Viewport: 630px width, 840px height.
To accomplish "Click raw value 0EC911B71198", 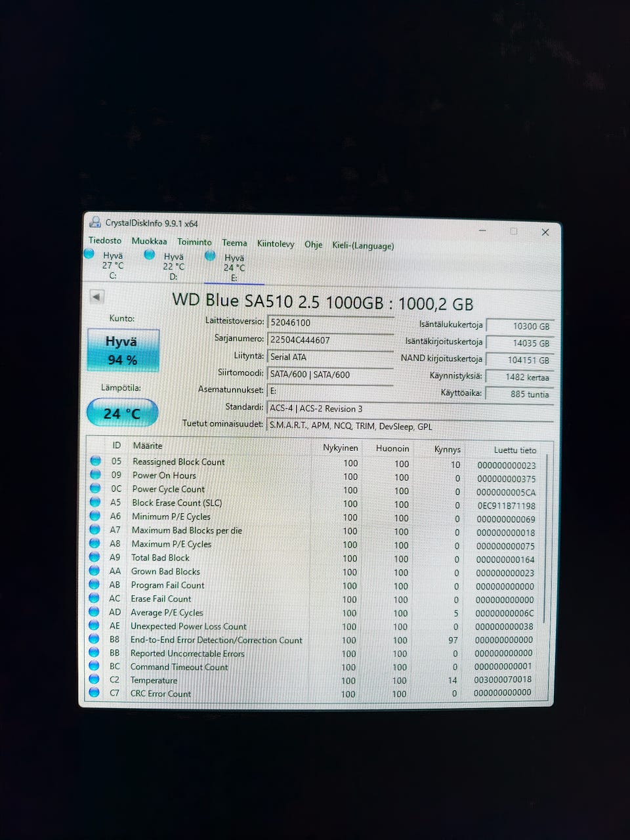I will [506, 506].
